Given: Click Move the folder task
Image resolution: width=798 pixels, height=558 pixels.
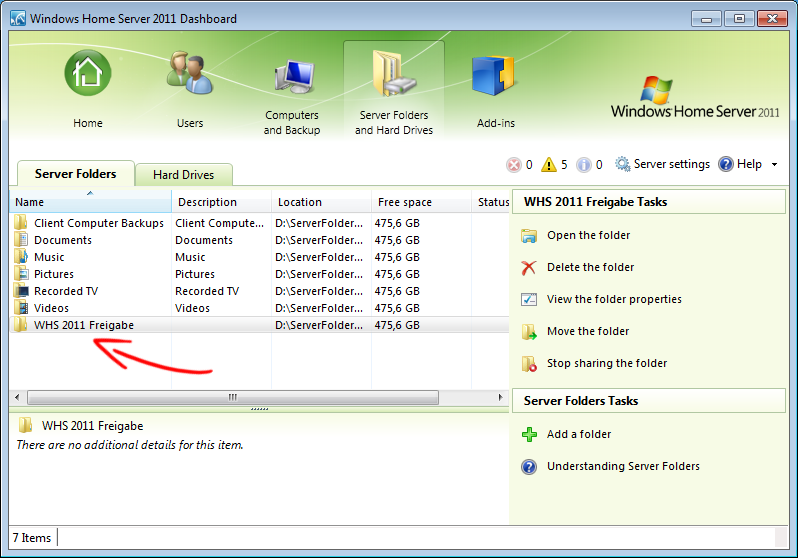Looking at the screenshot, I should (588, 331).
